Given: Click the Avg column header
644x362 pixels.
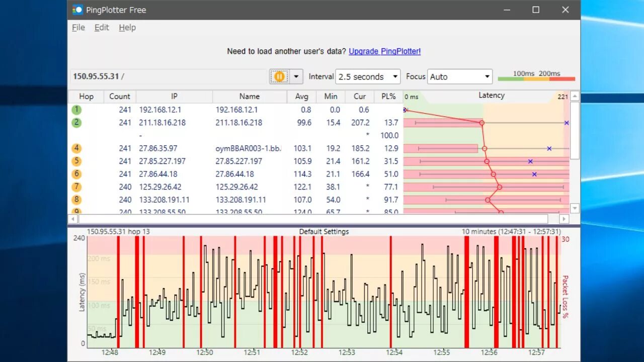Looking at the screenshot, I should click(x=301, y=97).
